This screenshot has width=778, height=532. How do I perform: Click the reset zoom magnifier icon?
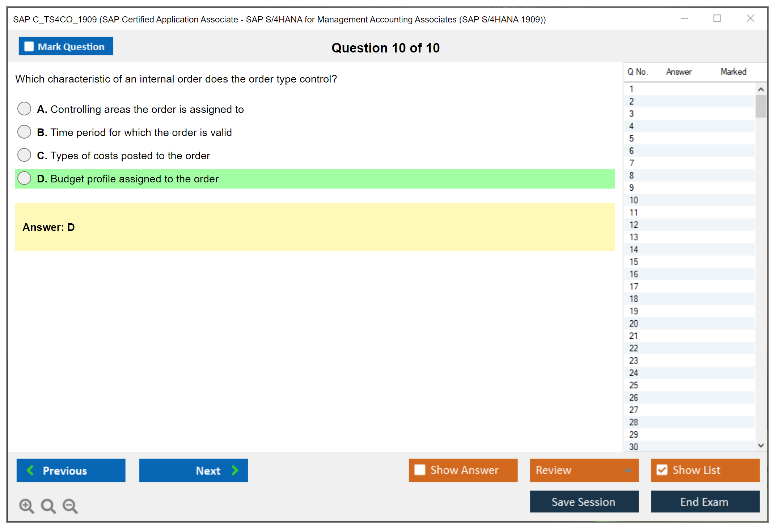coord(48,506)
